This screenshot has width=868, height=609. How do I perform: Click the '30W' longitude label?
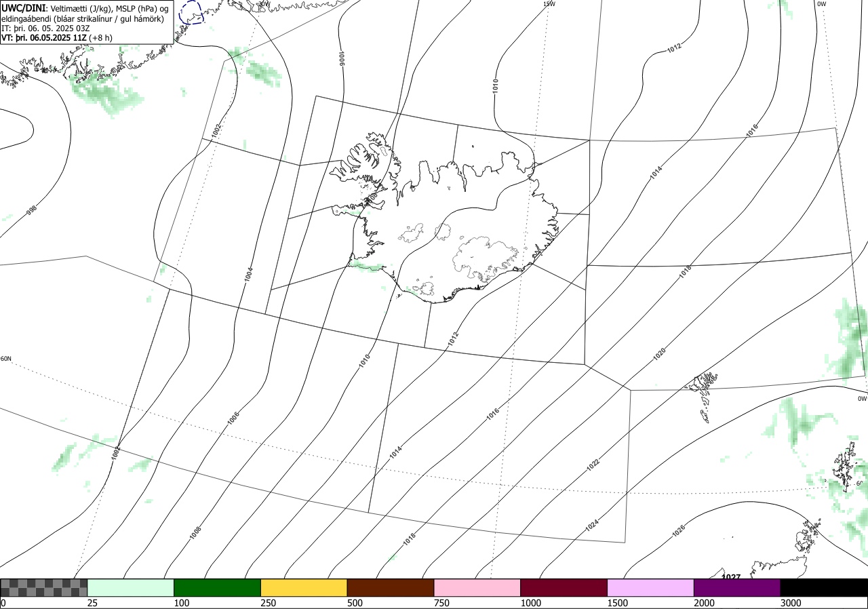click(x=264, y=3)
